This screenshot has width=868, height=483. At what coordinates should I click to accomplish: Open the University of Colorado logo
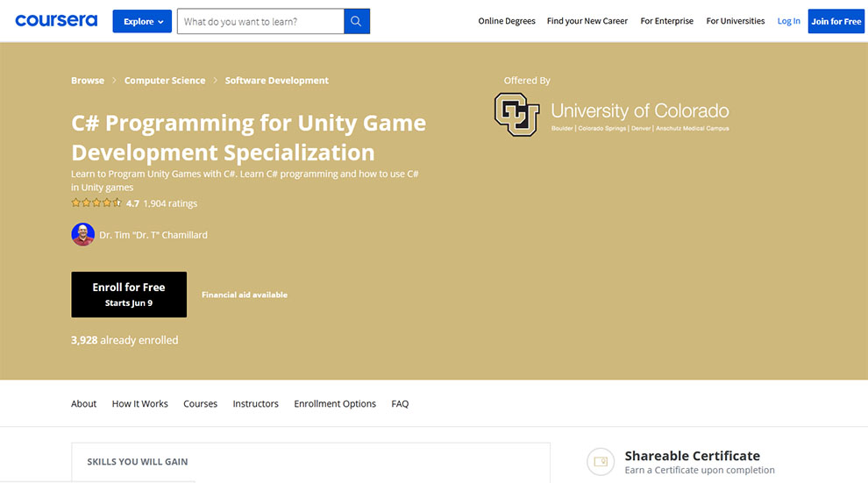pos(611,115)
